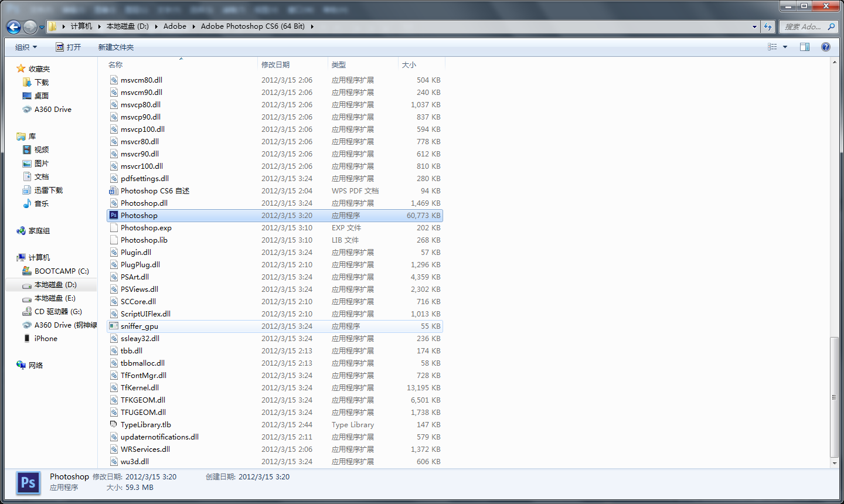Click the 打开 open button in toolbar

click(x=69, y=47)
